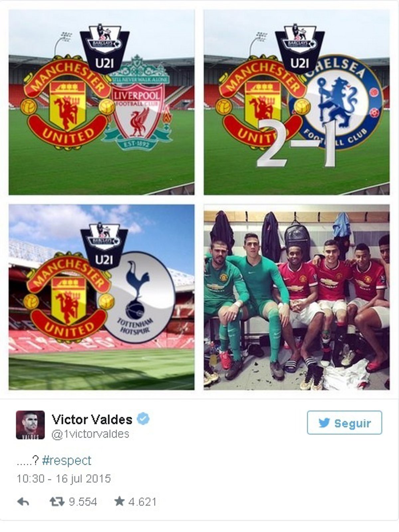Open the @1victorvaldes handle
This screenshot has height=532, width=399.
[90, 434]
